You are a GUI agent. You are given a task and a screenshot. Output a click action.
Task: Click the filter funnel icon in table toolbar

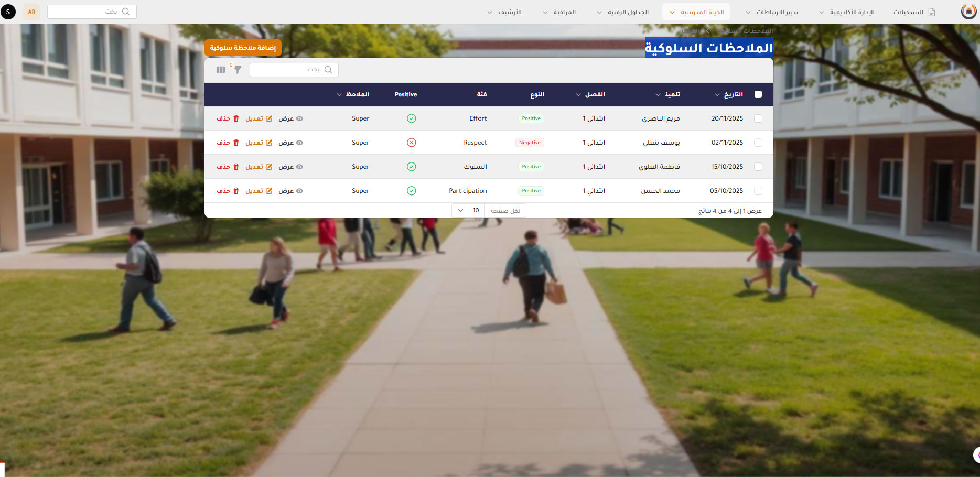[238, 70]
